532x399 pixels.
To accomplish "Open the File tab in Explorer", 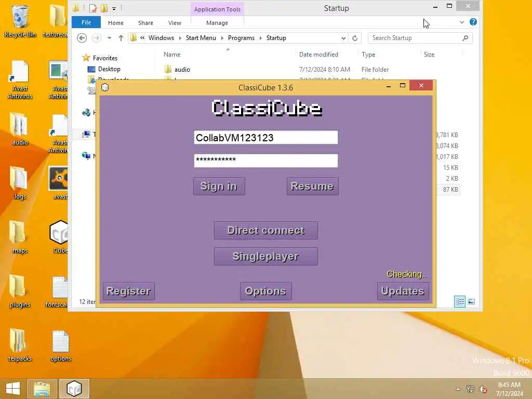I will click(x=86, y=22).
